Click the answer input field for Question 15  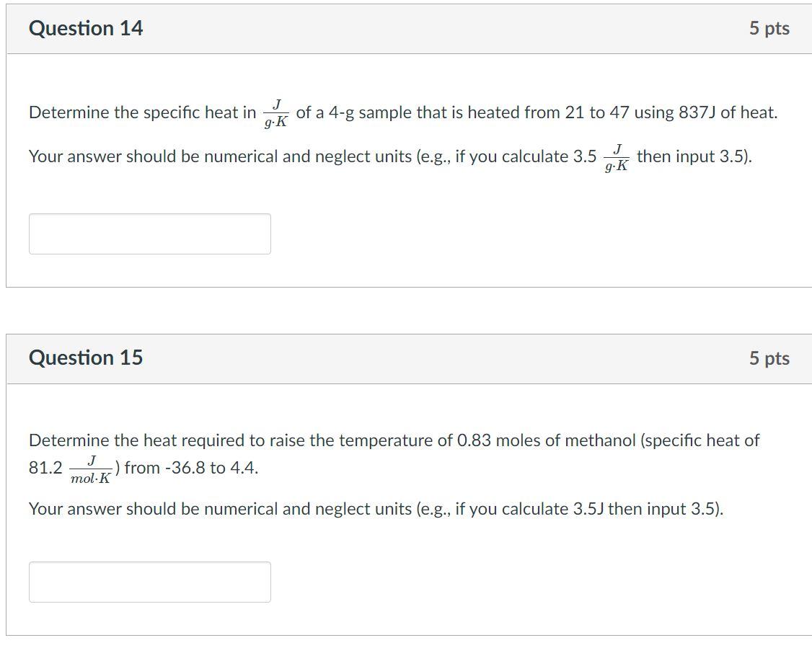tap(149, 581)
